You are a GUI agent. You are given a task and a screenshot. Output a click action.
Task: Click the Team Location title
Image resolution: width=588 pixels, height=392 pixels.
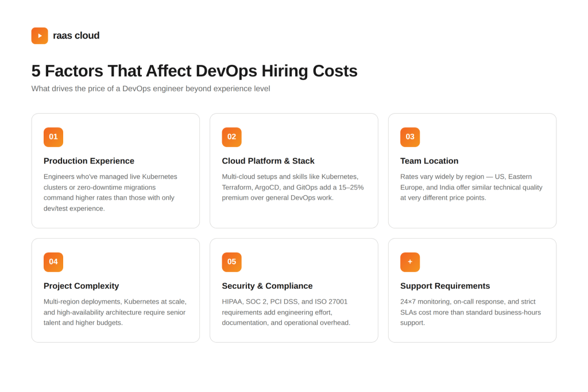[429, 161]
